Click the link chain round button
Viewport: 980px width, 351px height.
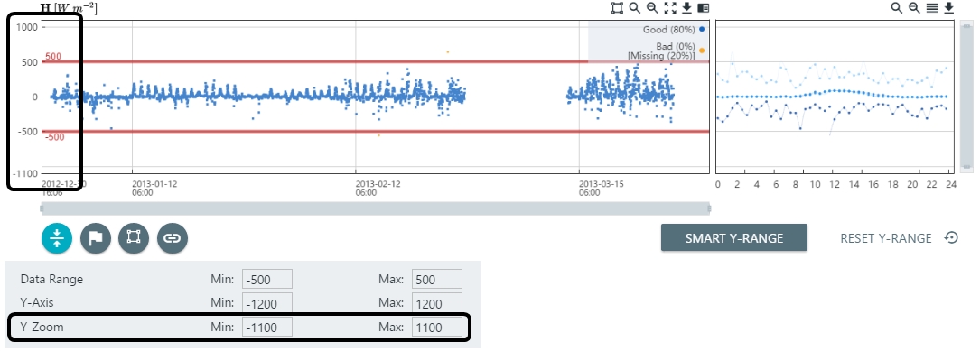tap(173, 238)
